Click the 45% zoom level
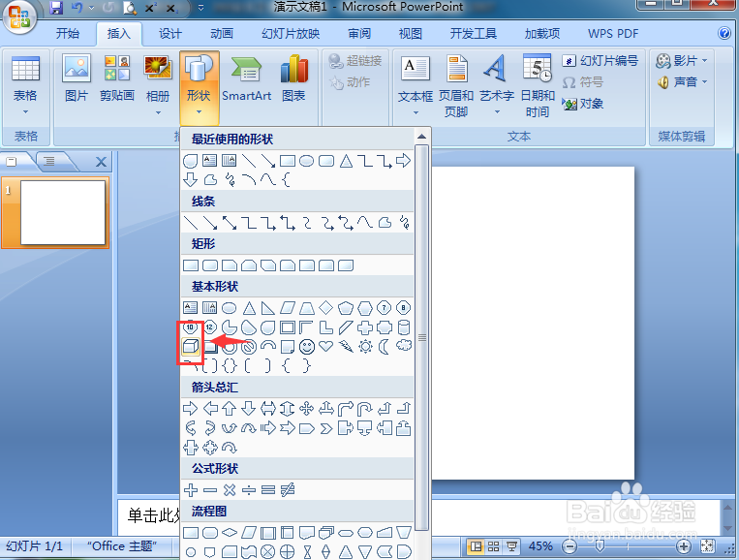 540,546
